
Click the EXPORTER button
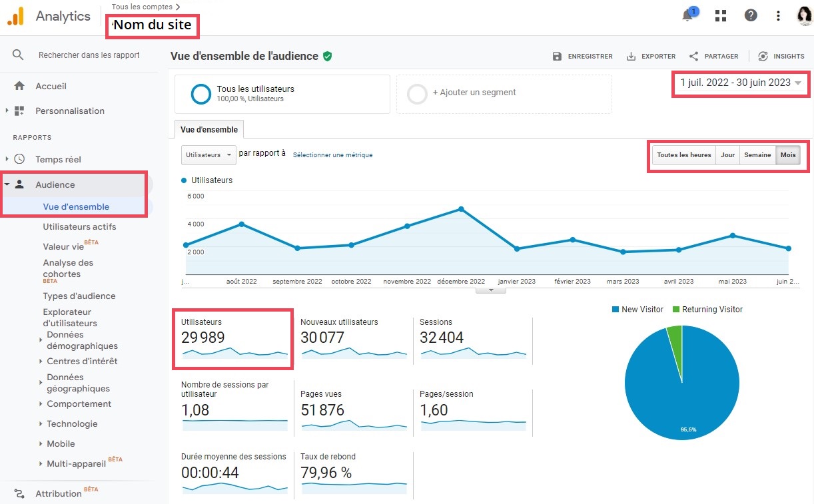point(651,57)
